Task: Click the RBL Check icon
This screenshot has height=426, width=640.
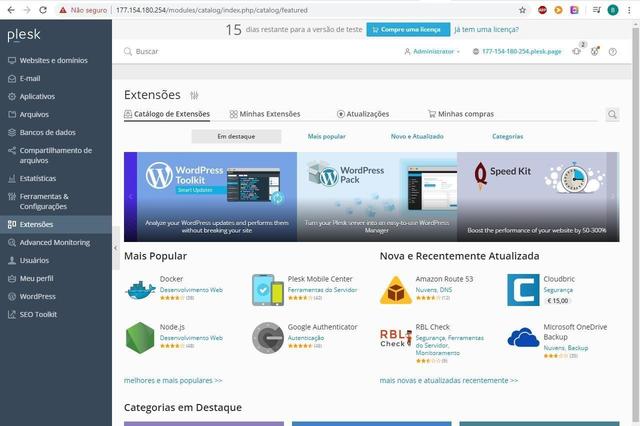Action: 396,338
